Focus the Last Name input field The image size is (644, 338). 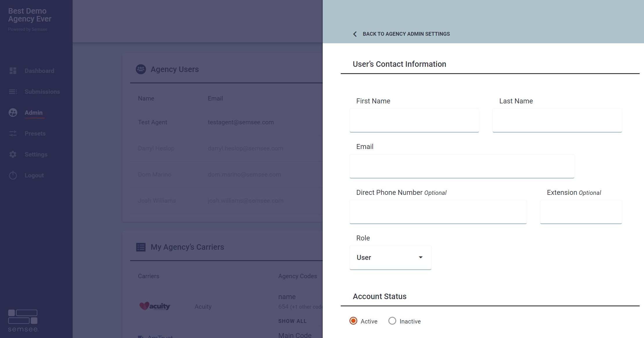[x=557, y=120]
